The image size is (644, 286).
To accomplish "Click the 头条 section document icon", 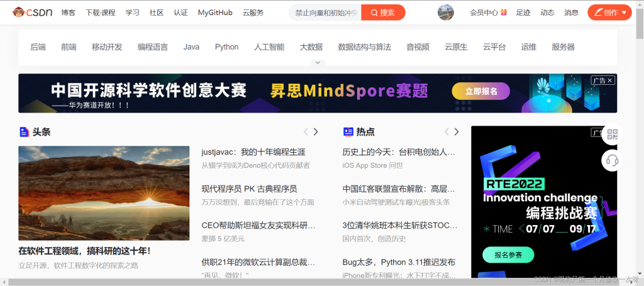I will click(24, 132).
